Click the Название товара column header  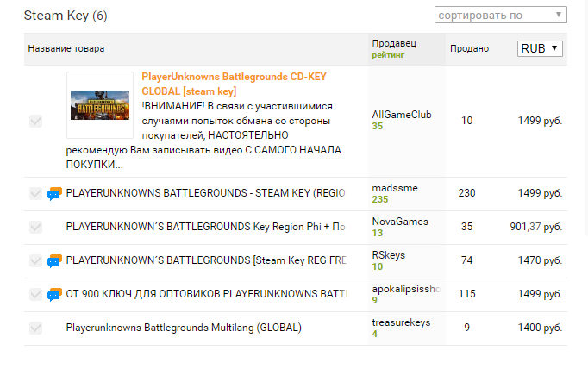pos(66,49)
